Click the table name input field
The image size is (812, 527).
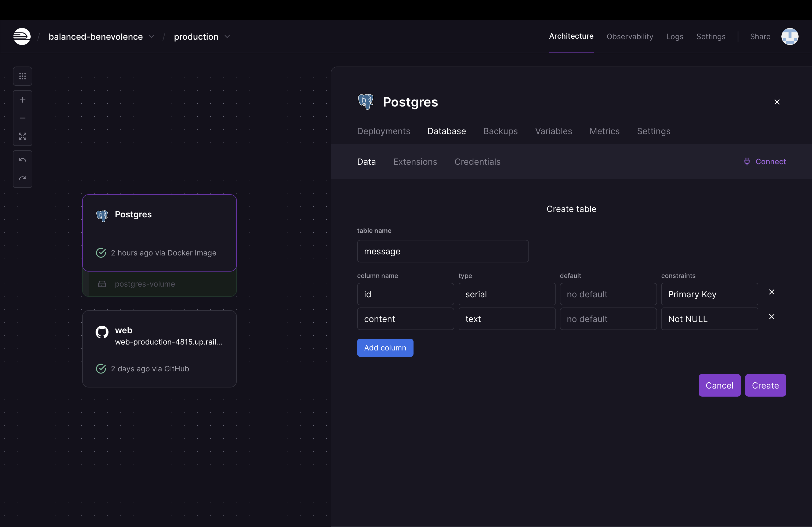point(443,251)
